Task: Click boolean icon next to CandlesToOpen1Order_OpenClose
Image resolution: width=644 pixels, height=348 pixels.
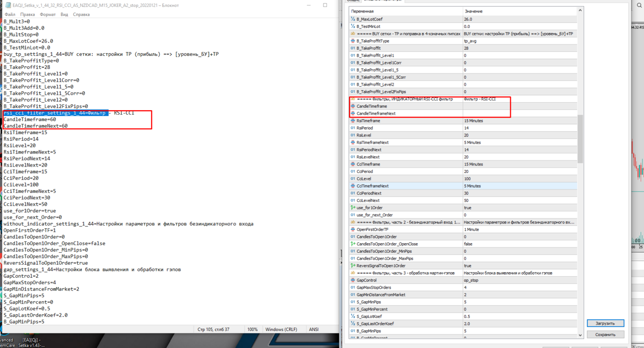Action: [x=353, y=244]
